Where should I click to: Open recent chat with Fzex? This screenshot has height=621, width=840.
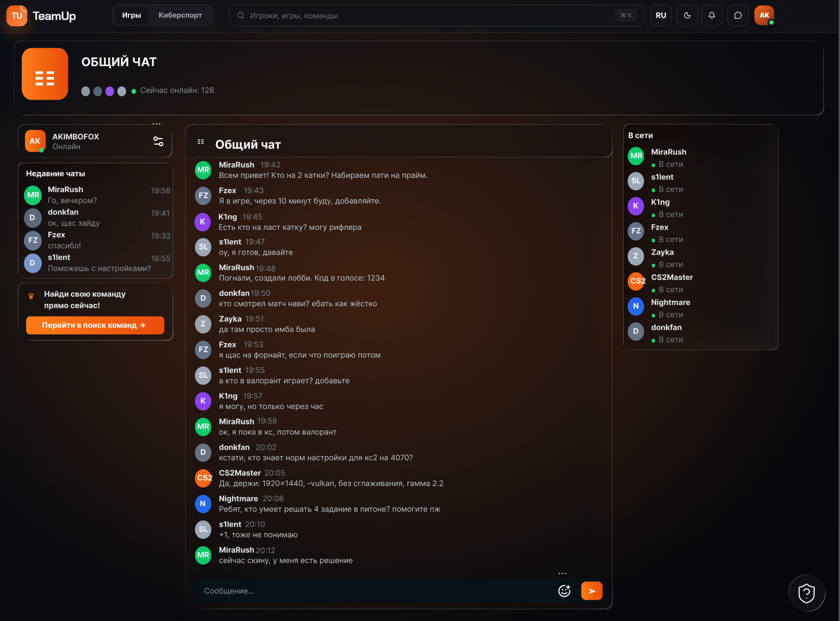click(x=97, y=240)
